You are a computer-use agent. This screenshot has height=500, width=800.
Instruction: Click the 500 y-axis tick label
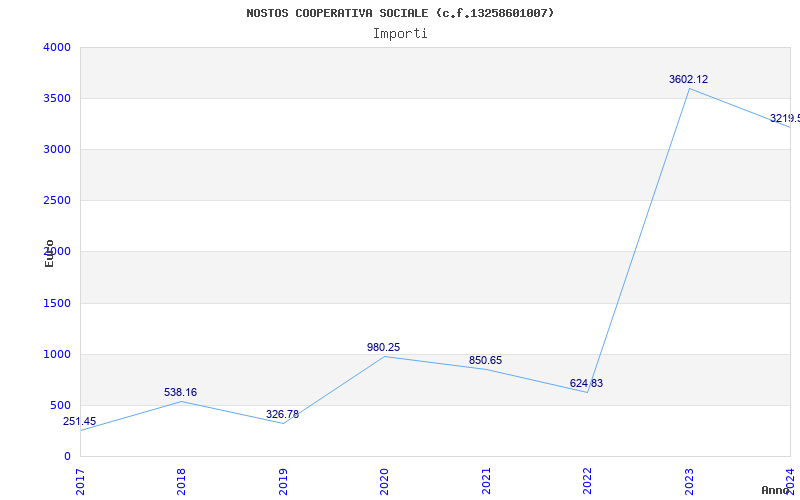coord(61,406)
